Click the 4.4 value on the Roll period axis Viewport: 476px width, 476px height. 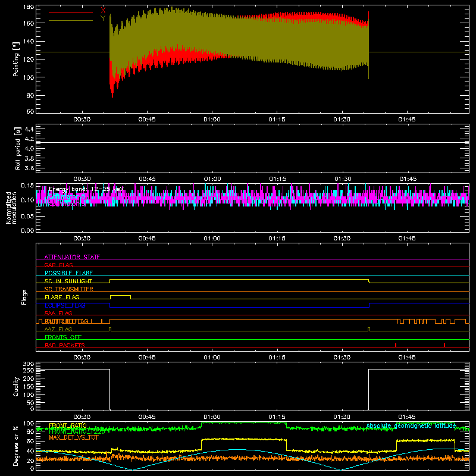(x=29, y=130)
